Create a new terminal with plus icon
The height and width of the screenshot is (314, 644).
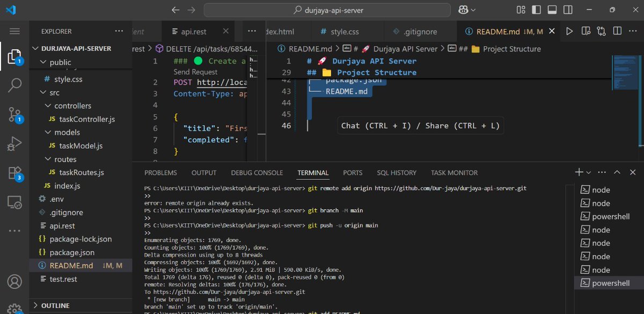(579, 172)
